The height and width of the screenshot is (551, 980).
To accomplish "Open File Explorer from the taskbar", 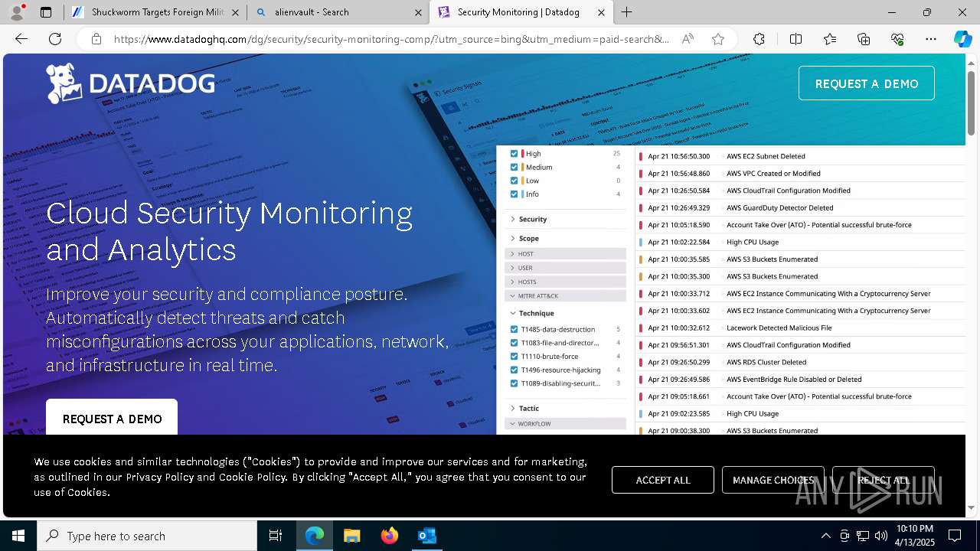I will click(351, 536).
